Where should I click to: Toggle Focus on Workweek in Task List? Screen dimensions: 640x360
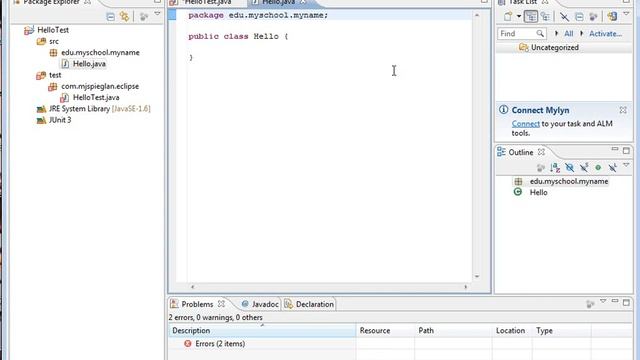(593, 17)
